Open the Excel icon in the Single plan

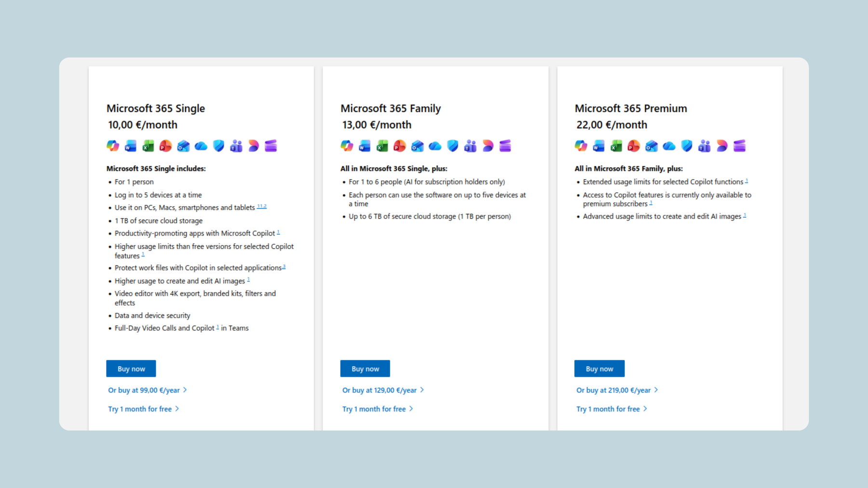click(x=148, y=146)
